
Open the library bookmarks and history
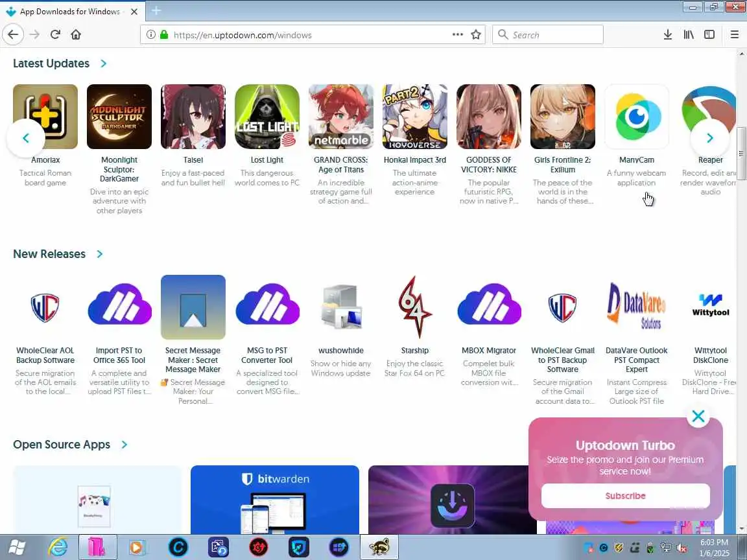point(689,34)
